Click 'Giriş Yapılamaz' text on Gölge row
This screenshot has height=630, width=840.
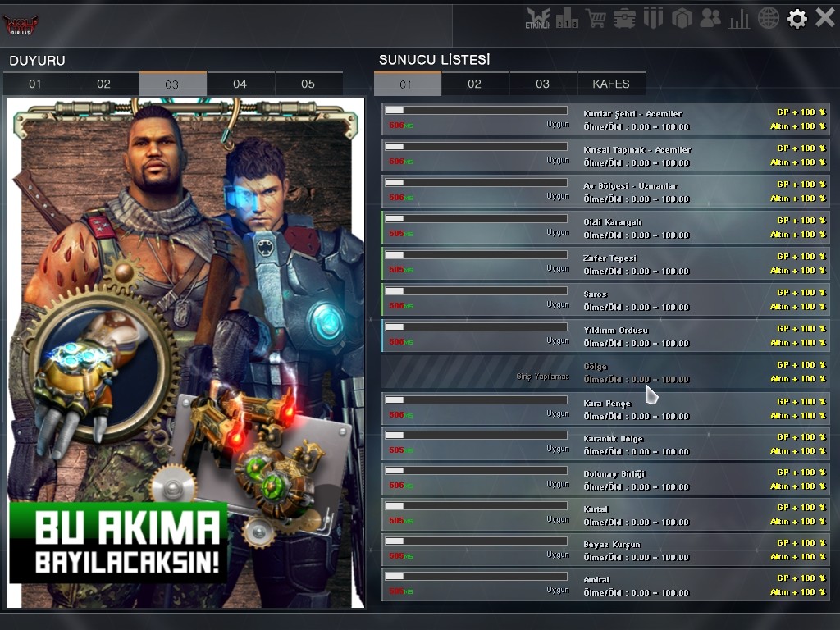coord(543,377)
